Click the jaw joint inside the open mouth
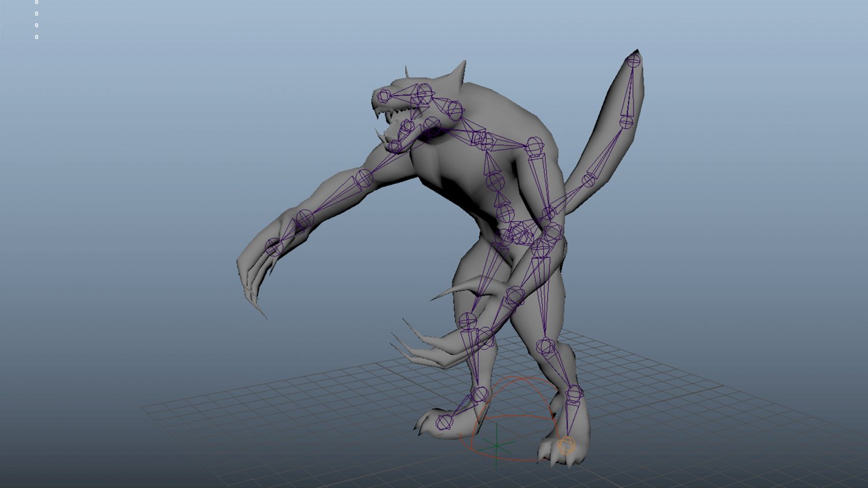Image resolution: width=868 pixels, height=488 pixels. 406,125
